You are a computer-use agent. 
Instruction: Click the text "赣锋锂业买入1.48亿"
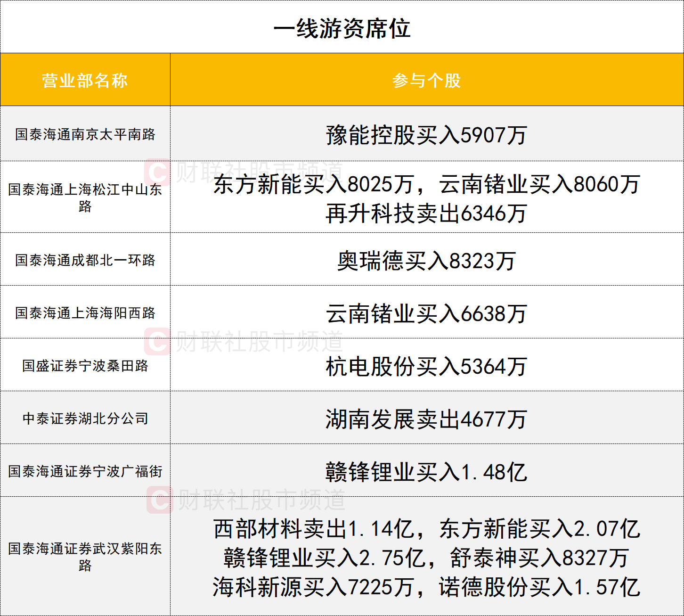point(427,472)
